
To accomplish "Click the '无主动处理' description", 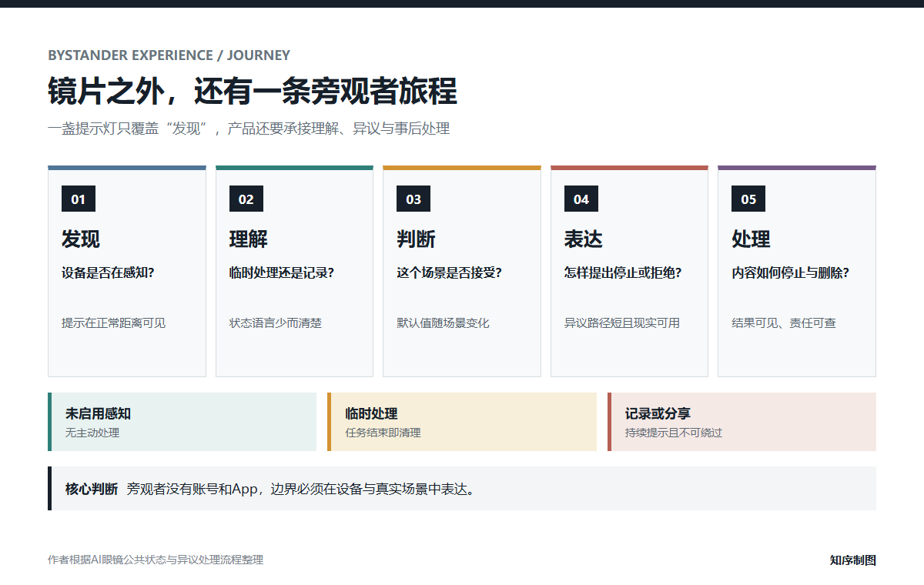I will click(x=92, y=433).
